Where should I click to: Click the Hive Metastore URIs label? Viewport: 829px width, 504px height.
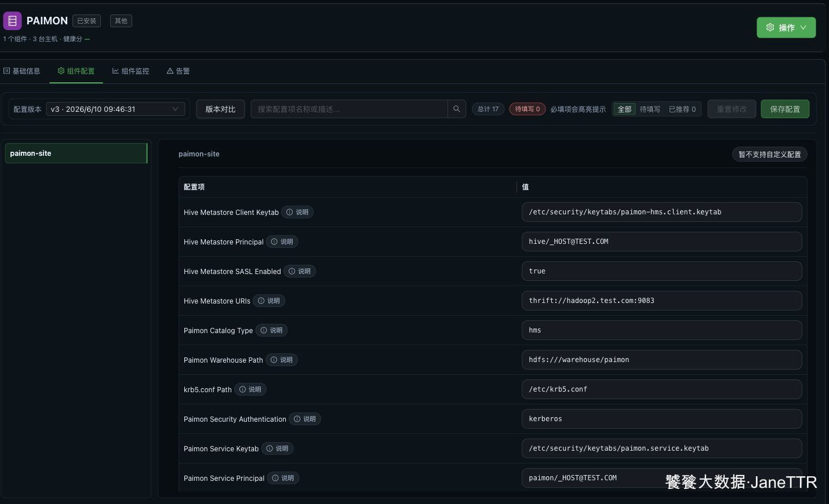217,301
